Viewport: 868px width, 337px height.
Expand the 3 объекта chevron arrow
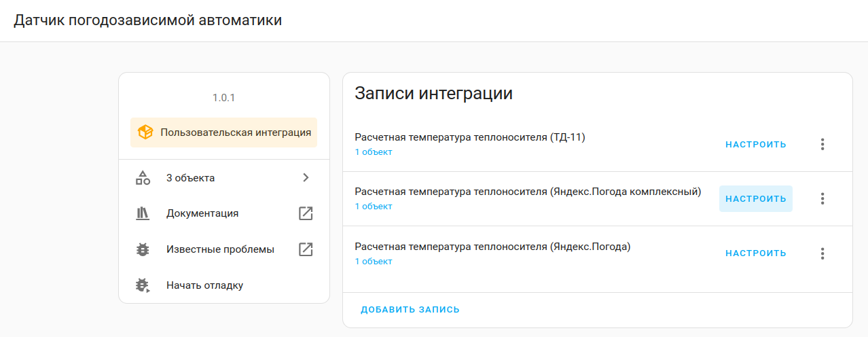pos(306,178)
